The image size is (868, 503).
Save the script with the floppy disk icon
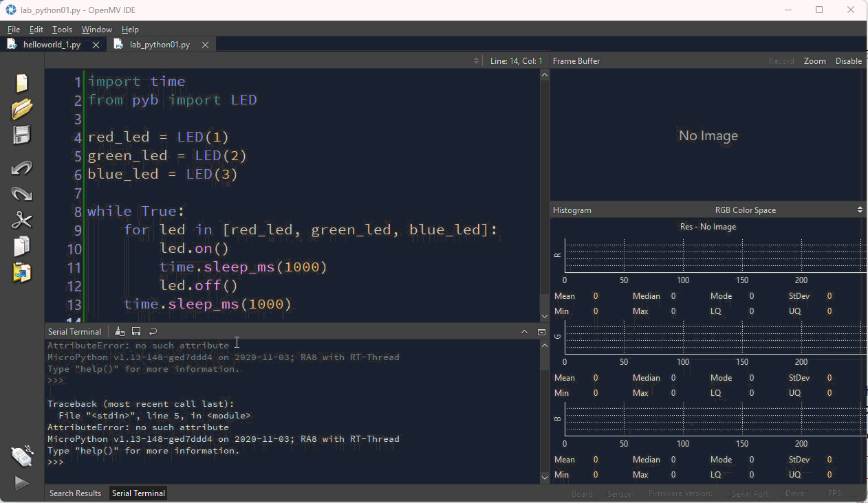(22, 135)
